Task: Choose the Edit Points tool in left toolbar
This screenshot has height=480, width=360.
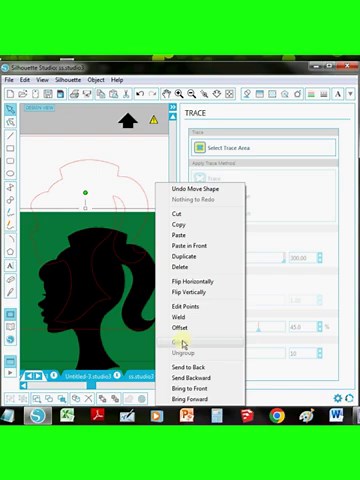Action: click(10, 122)
